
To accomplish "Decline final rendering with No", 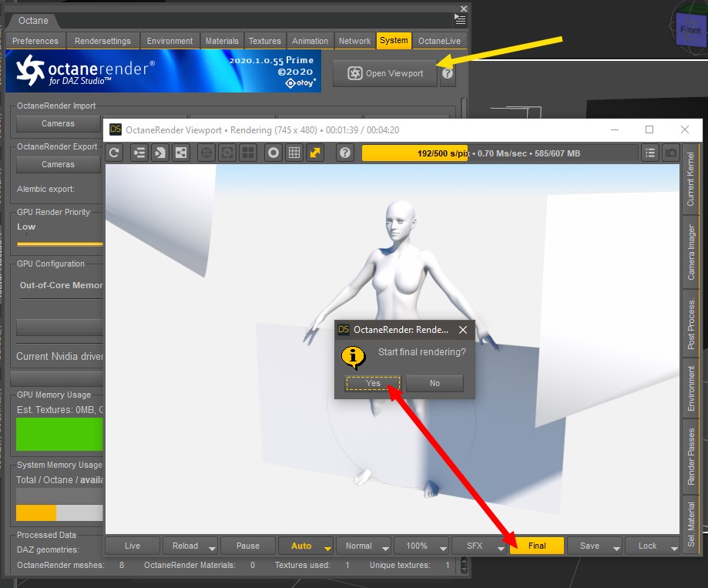I will click(x=435, y=383).
